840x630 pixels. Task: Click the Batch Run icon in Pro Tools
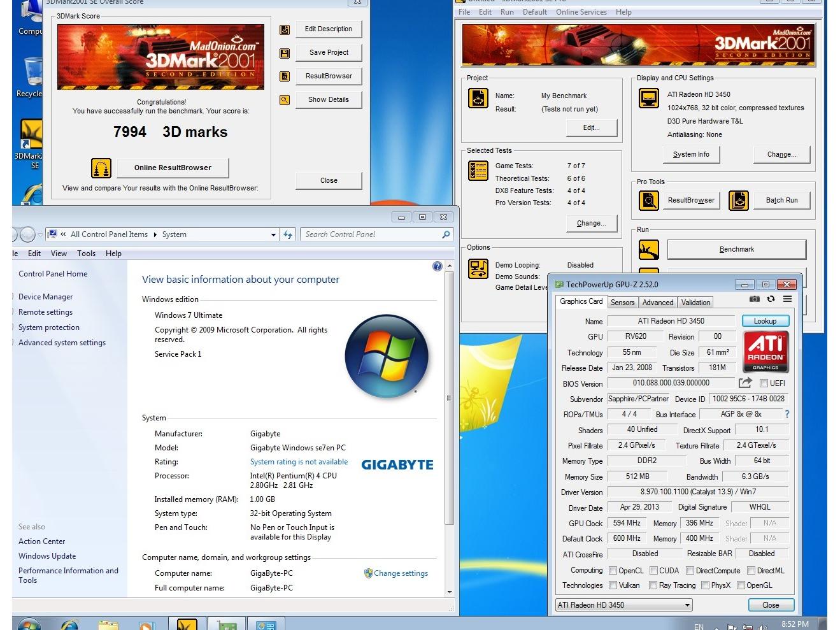pos(739,201)
